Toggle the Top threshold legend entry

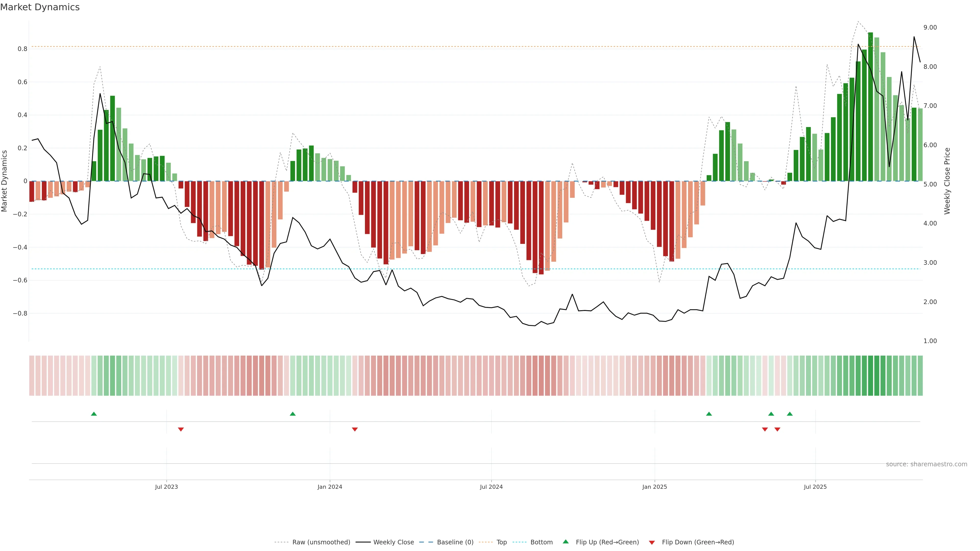501,542
